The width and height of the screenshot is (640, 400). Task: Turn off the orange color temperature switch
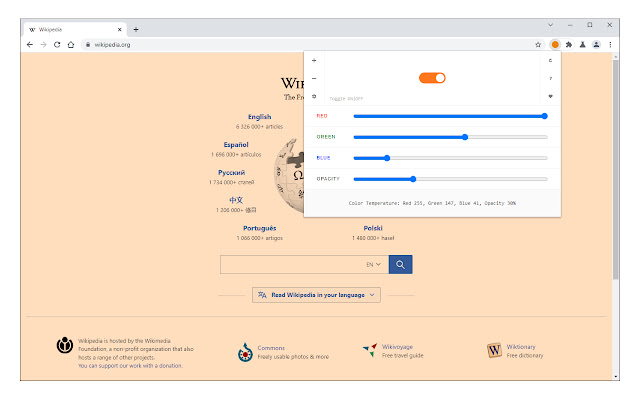point(432,78)
